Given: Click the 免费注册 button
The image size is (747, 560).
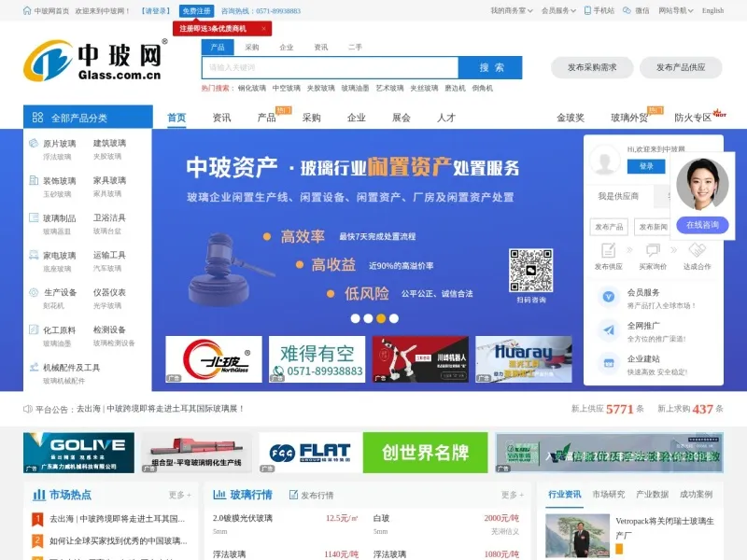Looking at the screenshot, I should pos(196,10).
